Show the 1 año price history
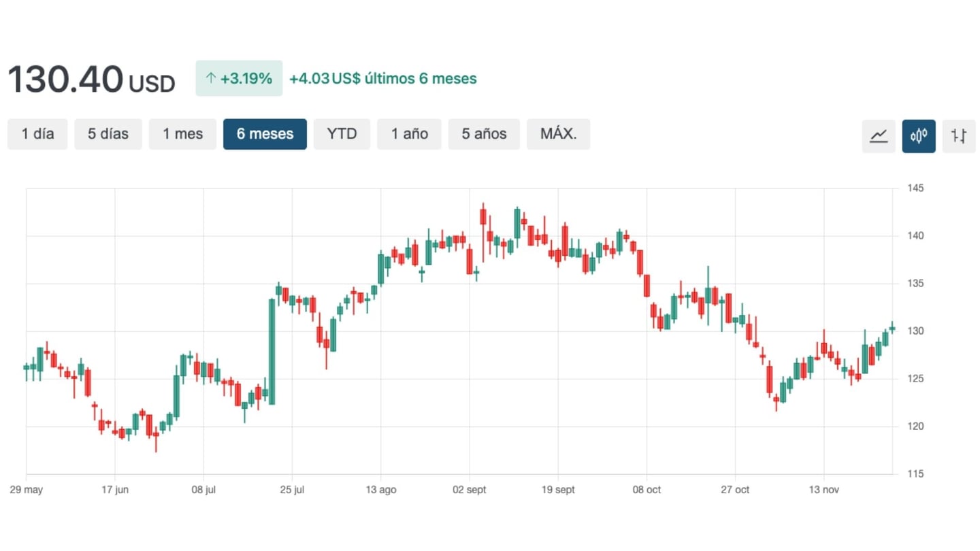980x551 pixels. click(409, 134)
